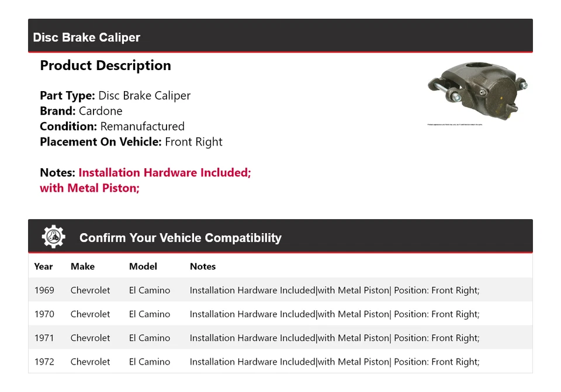Image resolution: width=561 pixels, height=392 pixels.
Task: Click the red with Metal Piston note
Action: (x=90, y=188)
